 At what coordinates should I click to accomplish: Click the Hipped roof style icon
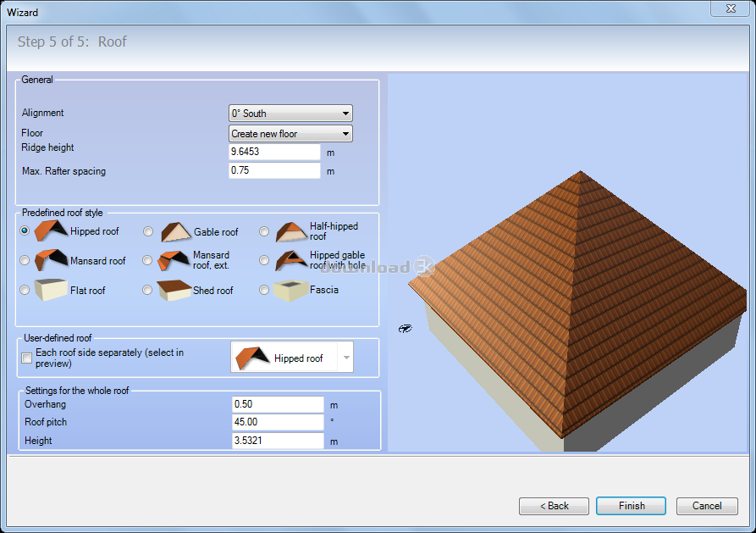pos(51,230)
